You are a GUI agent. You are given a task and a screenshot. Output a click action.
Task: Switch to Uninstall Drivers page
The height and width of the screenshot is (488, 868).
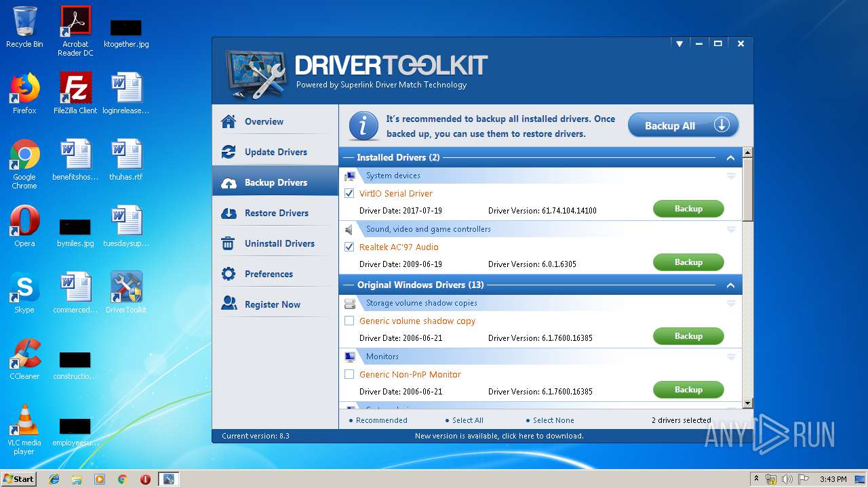(x=275, y=244)
